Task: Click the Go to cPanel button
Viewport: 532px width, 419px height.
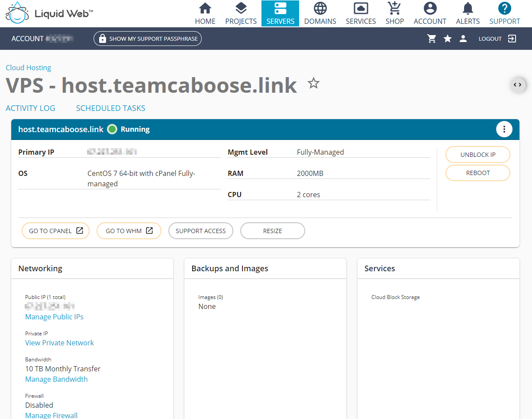Action: pos(55,231)
